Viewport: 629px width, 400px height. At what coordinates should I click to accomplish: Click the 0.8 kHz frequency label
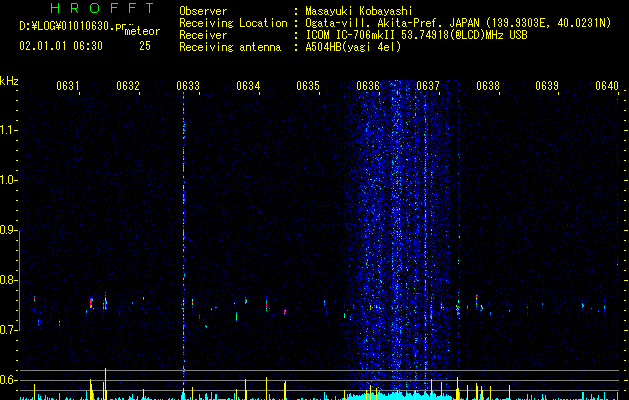pos(8,280)
